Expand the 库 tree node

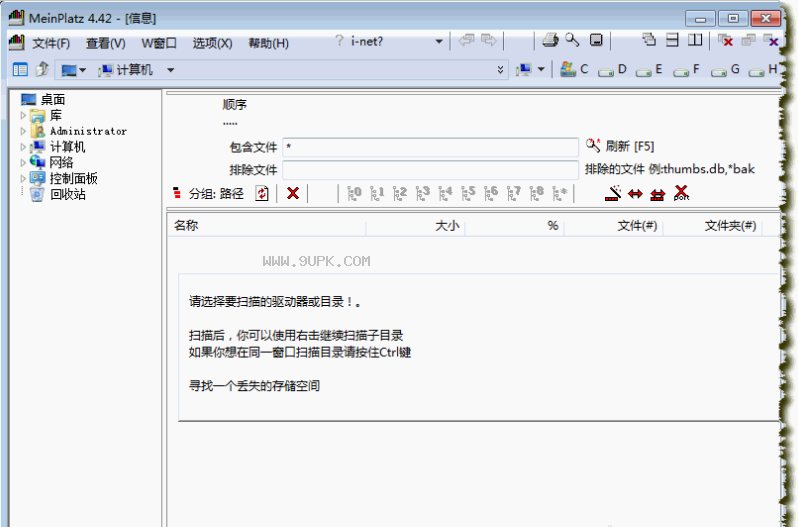coord(23,115)
